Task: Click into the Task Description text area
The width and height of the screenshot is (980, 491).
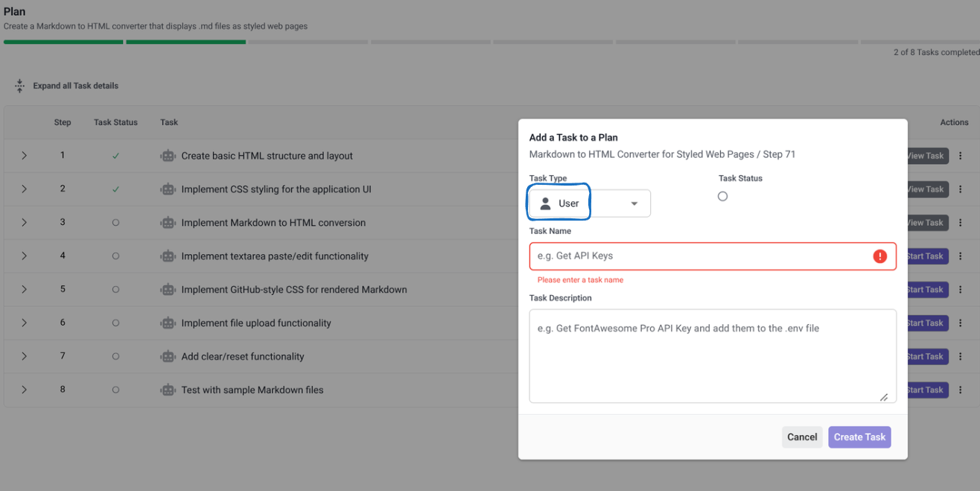Action: [712, 356]
